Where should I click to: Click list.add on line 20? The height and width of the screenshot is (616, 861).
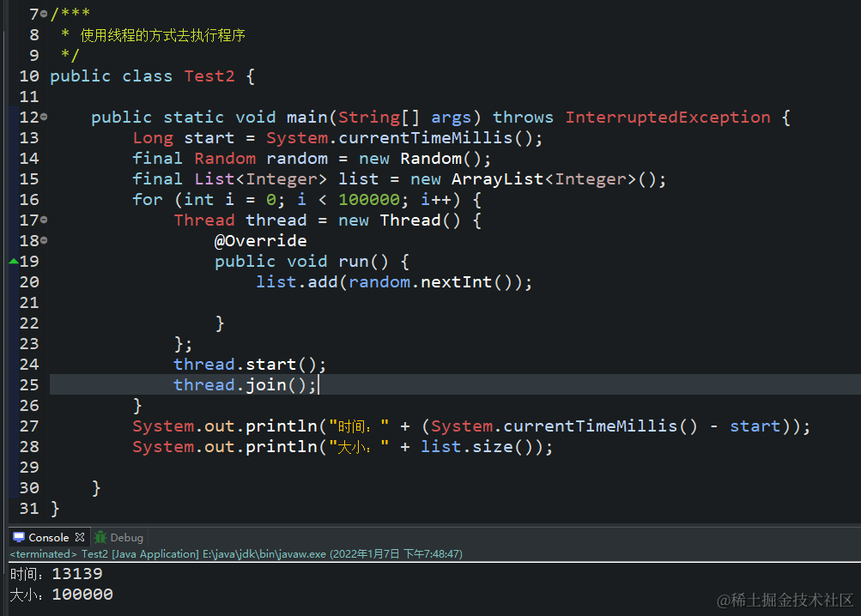click(x=296, y=282)
